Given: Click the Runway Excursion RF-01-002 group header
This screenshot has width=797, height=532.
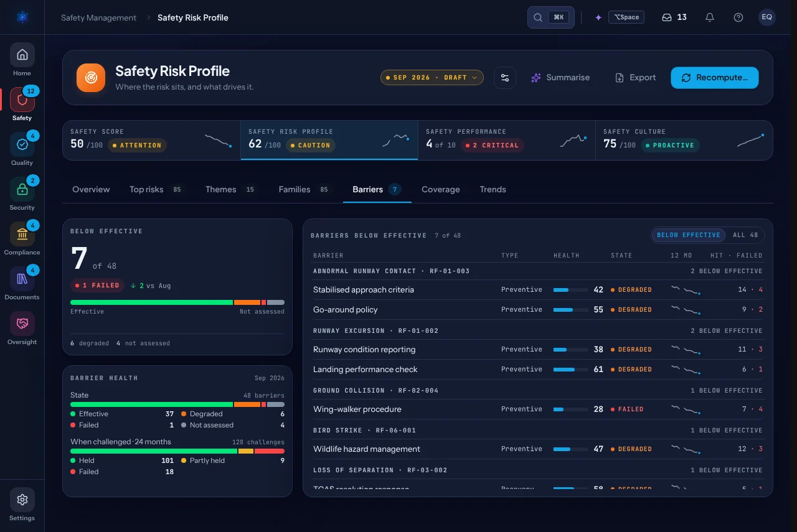Looking at the screenshot, I should pos(538,330).
